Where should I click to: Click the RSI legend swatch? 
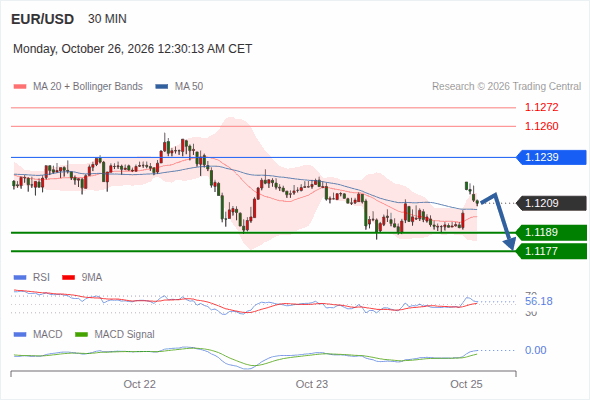[x=20, y=278]
